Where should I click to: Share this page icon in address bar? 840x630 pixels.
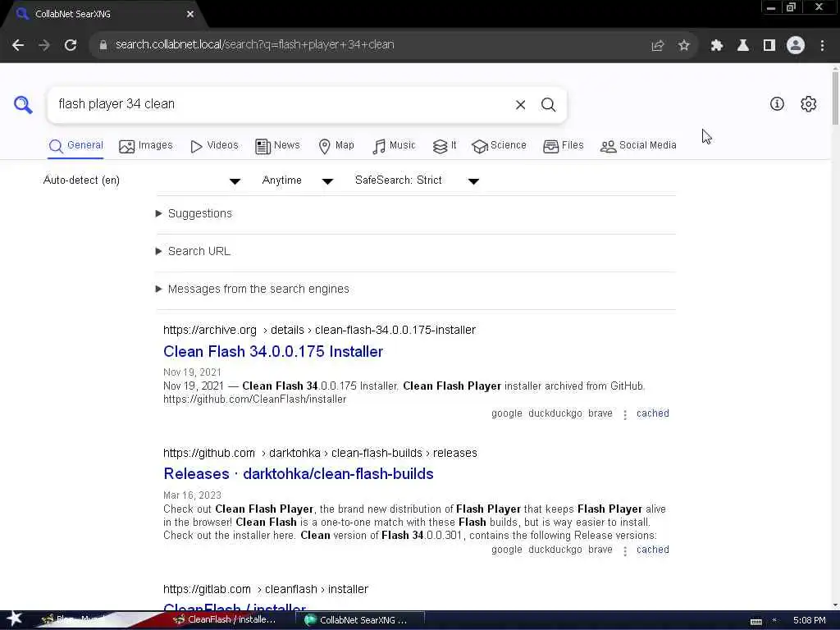tap(657, 46)
